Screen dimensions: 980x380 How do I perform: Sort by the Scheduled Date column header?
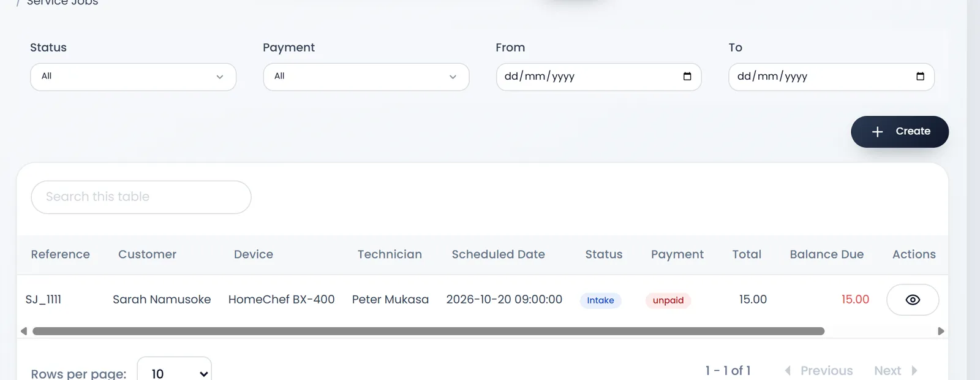tap(498, 254)
